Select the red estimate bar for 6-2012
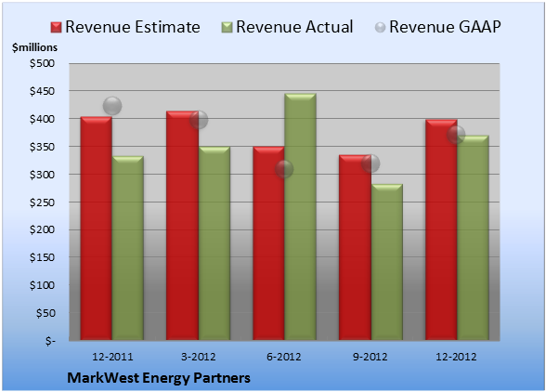Screen dimensions: 546x392 tap(268, 243)
